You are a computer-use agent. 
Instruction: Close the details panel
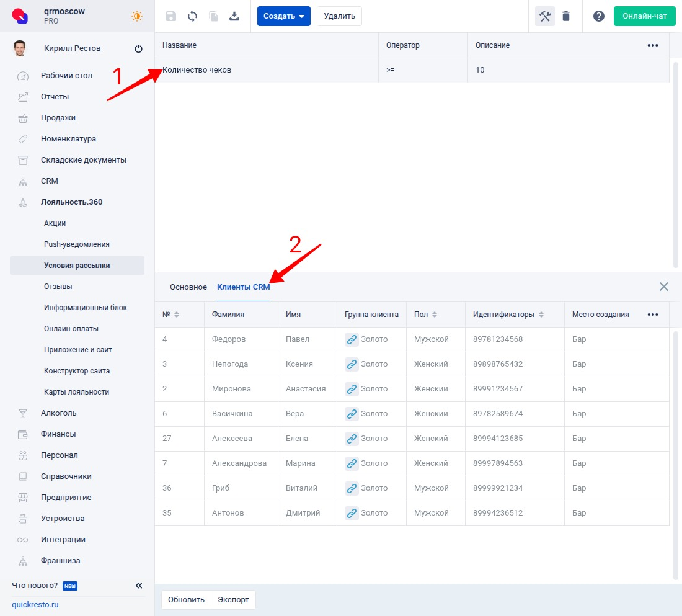[664, 287]
